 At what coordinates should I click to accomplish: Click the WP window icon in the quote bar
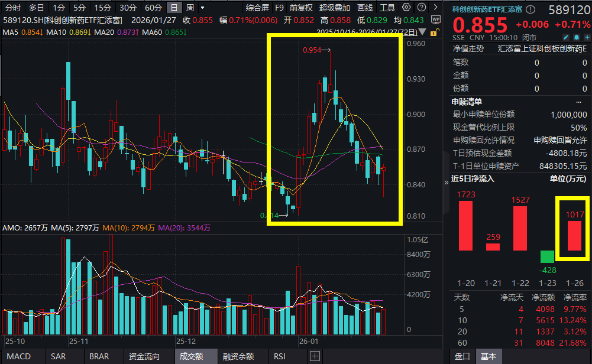[436, 19]
